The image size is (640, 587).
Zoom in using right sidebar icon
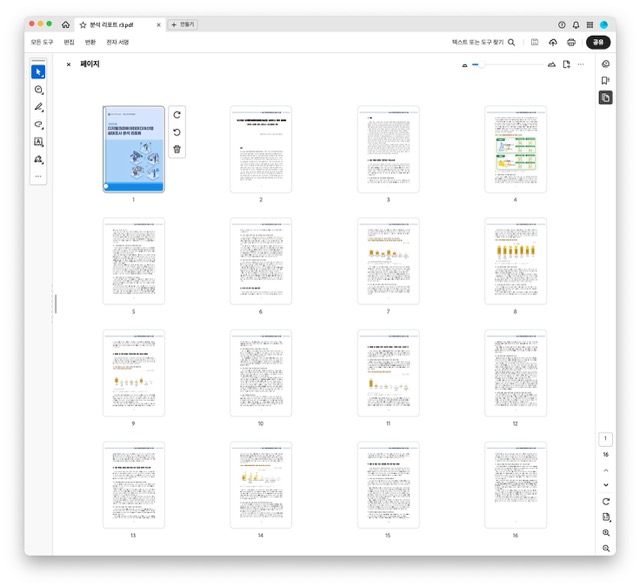coord(606,533)
